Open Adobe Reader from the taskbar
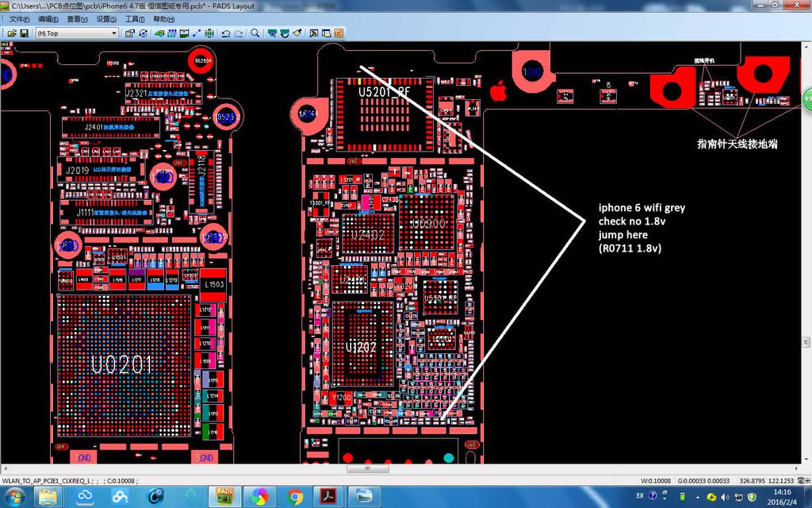This screenshot has width=812, height=508. [x=330, y=497]
